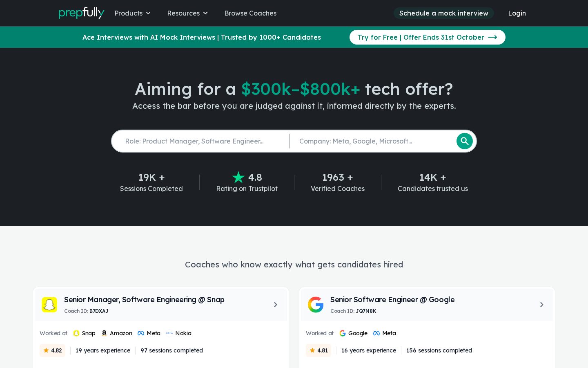This screenshot has width=588, height=368.
Task: Expand the Snap Senior Manager coach chevron
Action: [x=276, y=305]
